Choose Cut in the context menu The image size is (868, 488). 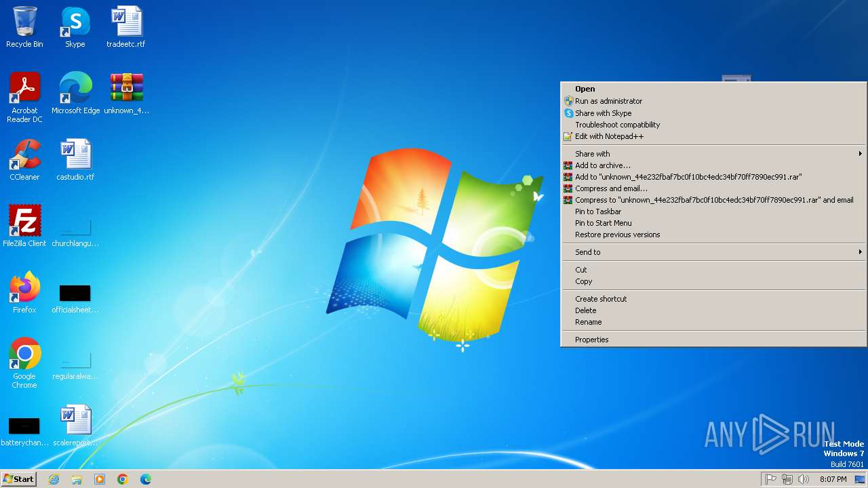[713, 270]
